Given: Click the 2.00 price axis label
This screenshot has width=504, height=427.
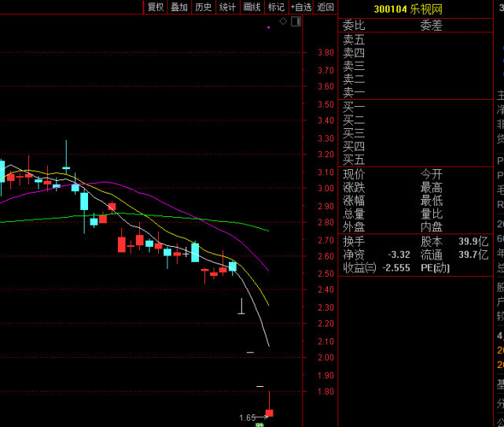Looking at the screenshot, I should (x=326, y=358).
